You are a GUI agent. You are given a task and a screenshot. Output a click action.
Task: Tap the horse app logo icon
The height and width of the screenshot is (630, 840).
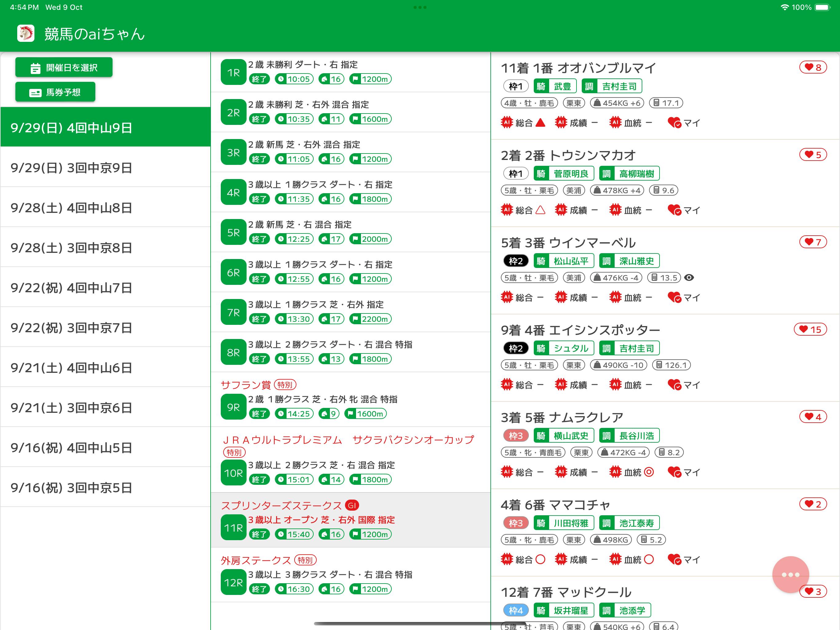pyautogui.click(x=26, y=34)
